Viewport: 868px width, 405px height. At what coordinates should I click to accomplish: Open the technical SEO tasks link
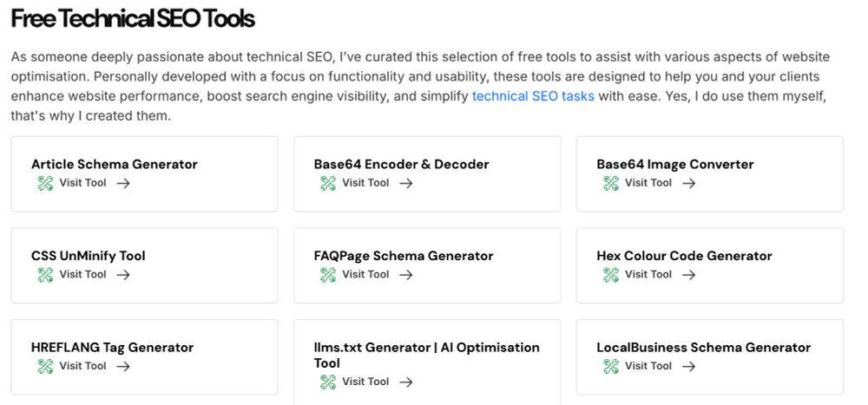[x=533, y=96]
